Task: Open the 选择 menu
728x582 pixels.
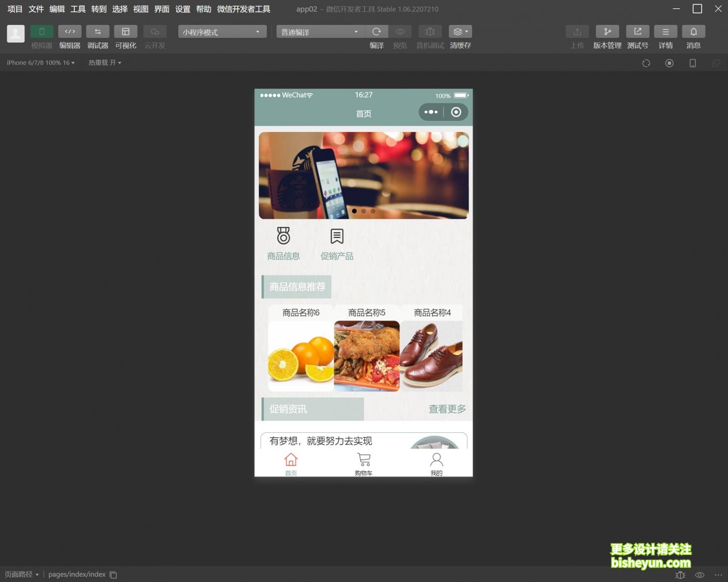Action: [120, 9]
